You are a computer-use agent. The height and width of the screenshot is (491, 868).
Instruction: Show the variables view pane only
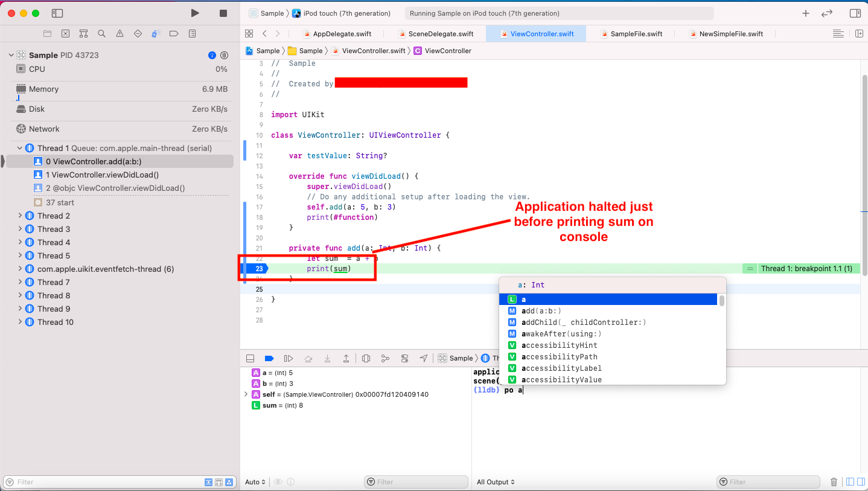point(850,482)
